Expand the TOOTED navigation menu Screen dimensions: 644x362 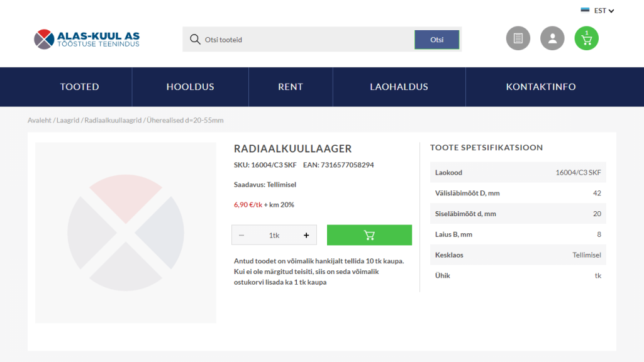79,87
